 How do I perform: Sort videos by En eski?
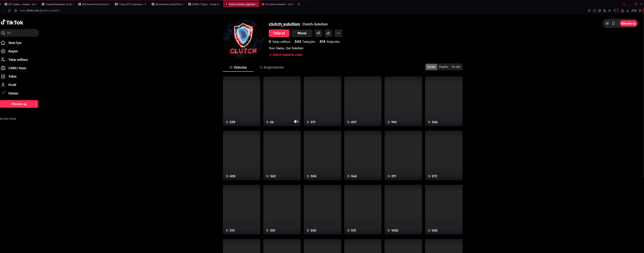pos(456,67)
